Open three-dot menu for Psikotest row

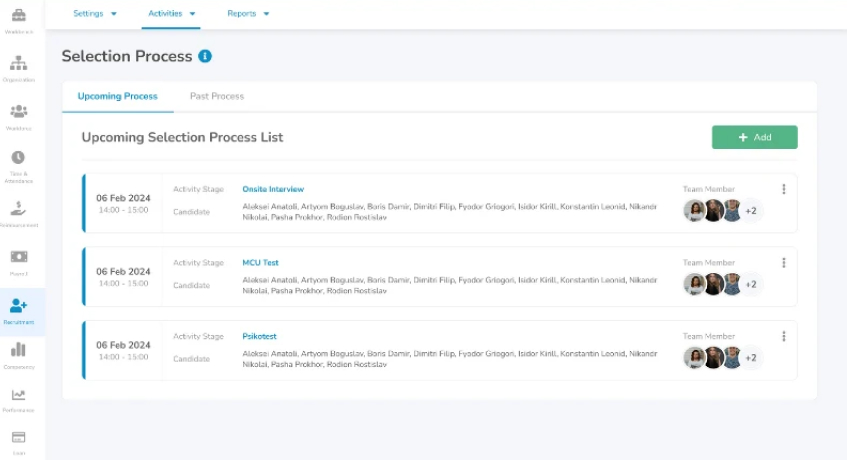pyautogui.click(x=783, y=337)
